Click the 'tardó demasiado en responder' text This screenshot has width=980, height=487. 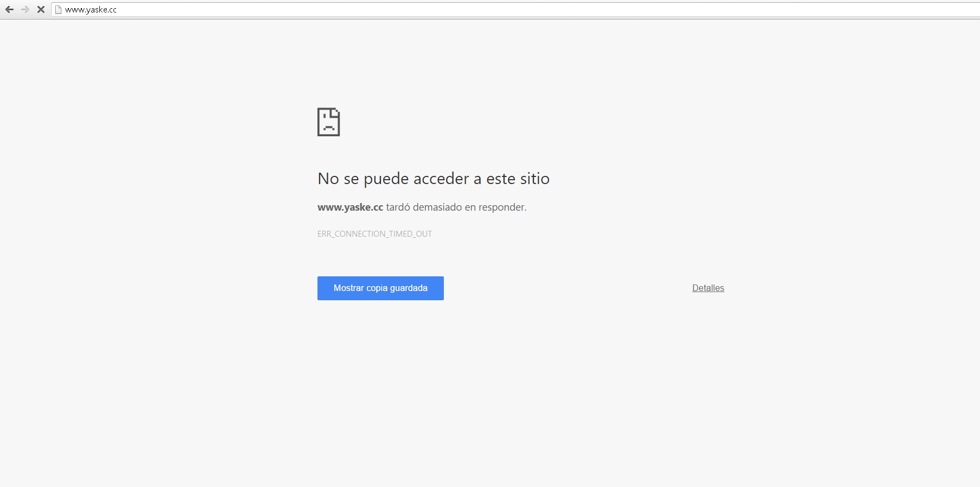pyautogui.click(x=456, y=207)
